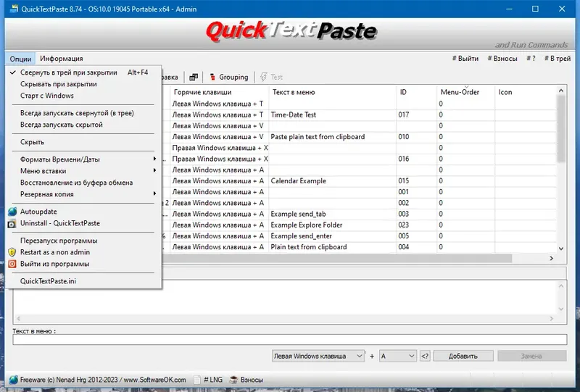
Task: Click the QuickTextPaste title bar app icon
Action: [14, 9]
